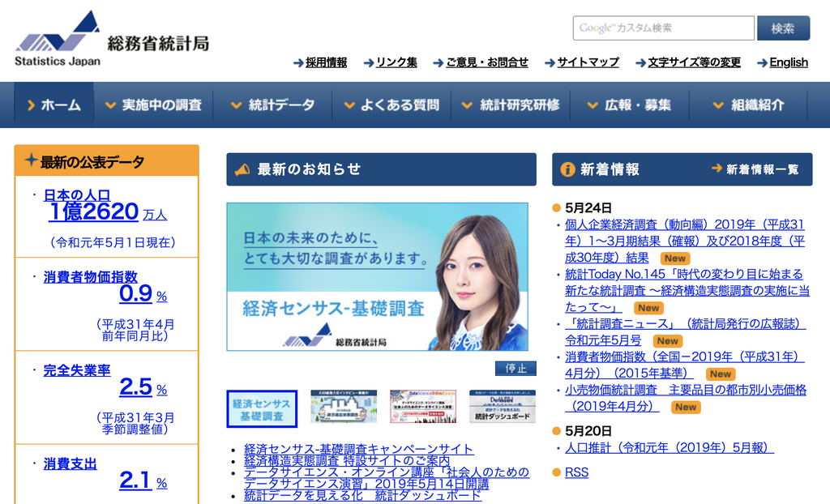This screenshot has width=830, height=504.
Task: Click the orange info icon beside 新着情報
Action: (x=567, y=169)
